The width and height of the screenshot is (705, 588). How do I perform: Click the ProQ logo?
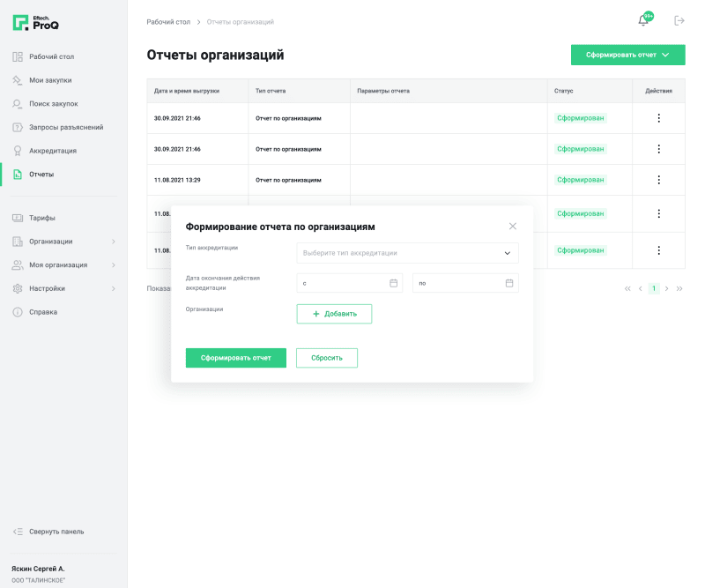(x=36, y=23)
